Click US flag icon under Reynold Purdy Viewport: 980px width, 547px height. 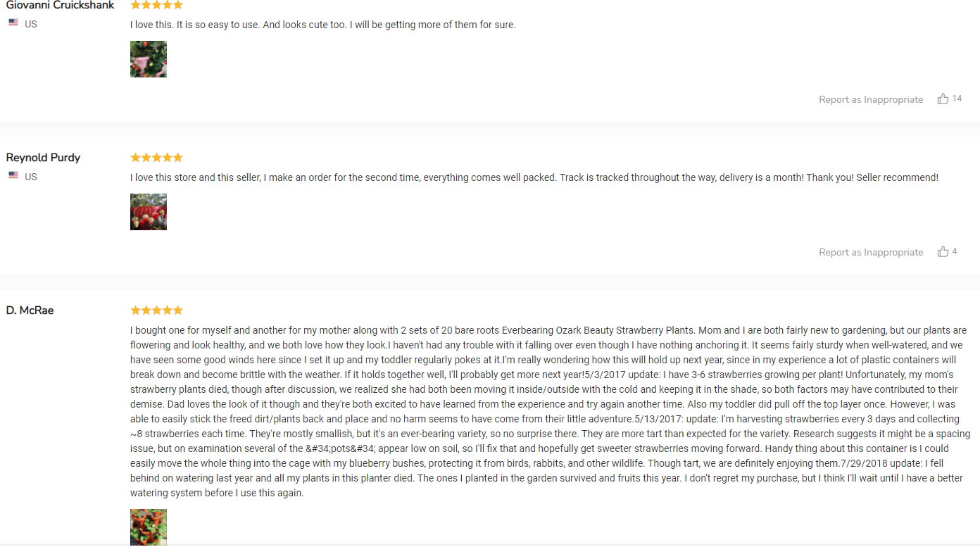click(13, 175)
